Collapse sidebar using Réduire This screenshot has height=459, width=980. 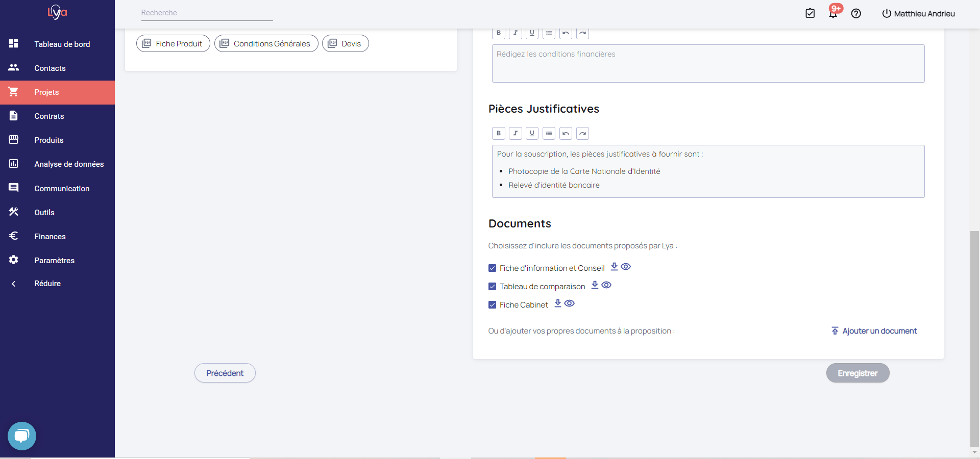(47, 284)
